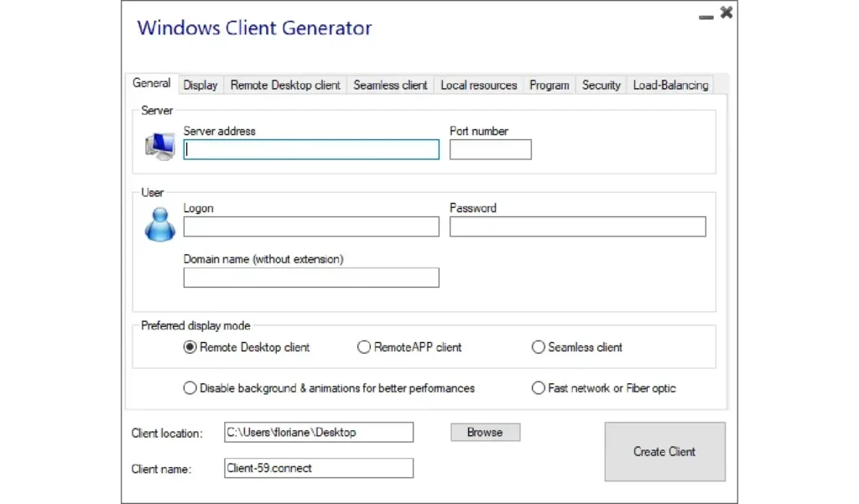Turn on Fast network or Fiber optic
Image resolution: width=859 pixels, height=504 pixels.
tap(539, 388)
